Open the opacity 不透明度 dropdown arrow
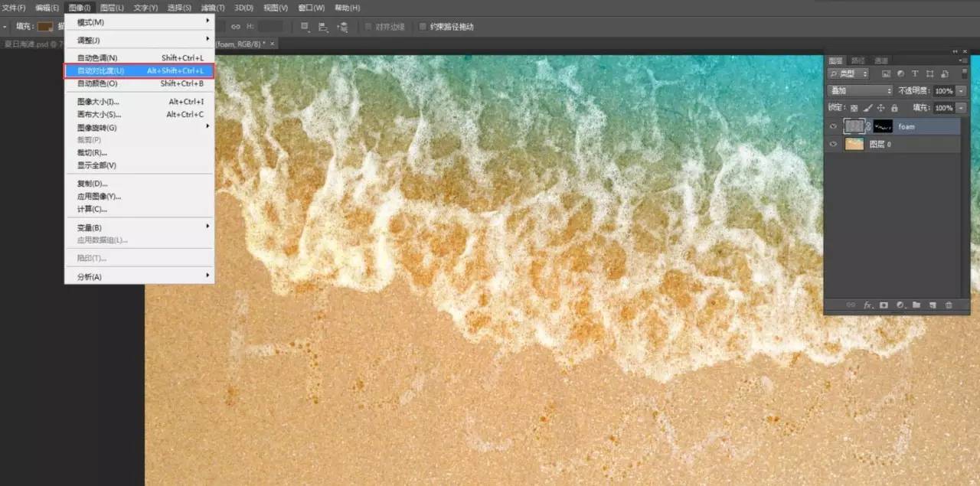 coord(961,91)
